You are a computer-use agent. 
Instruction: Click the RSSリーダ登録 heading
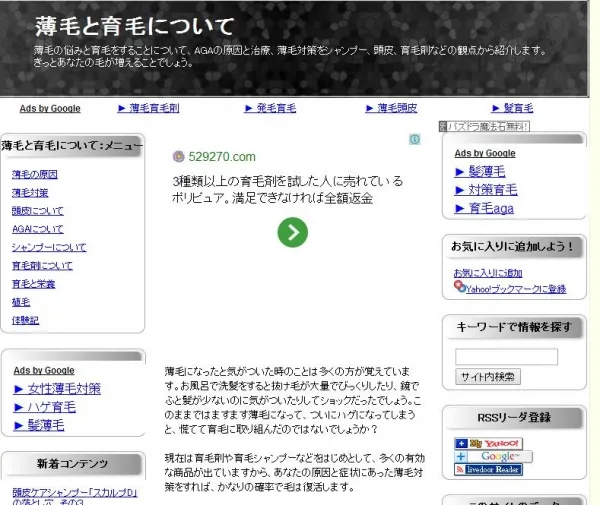(514, 418)
